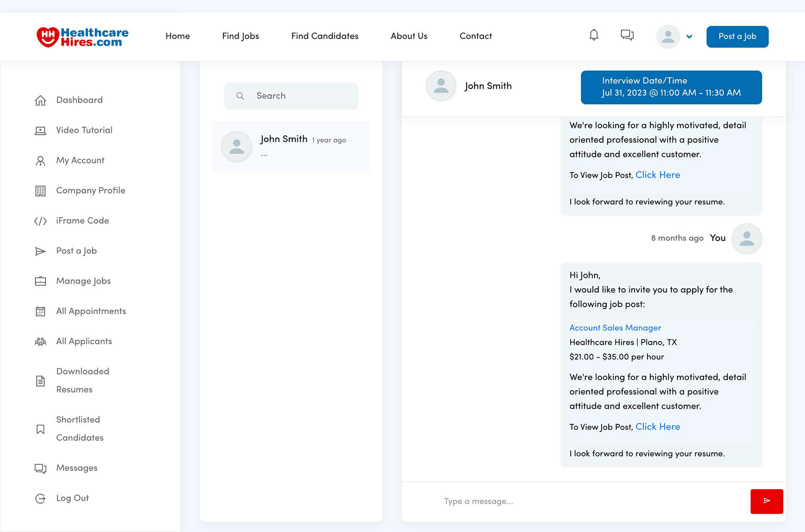805x532 pixels.
Task: Click the red send message button
Action: point(767,501)
